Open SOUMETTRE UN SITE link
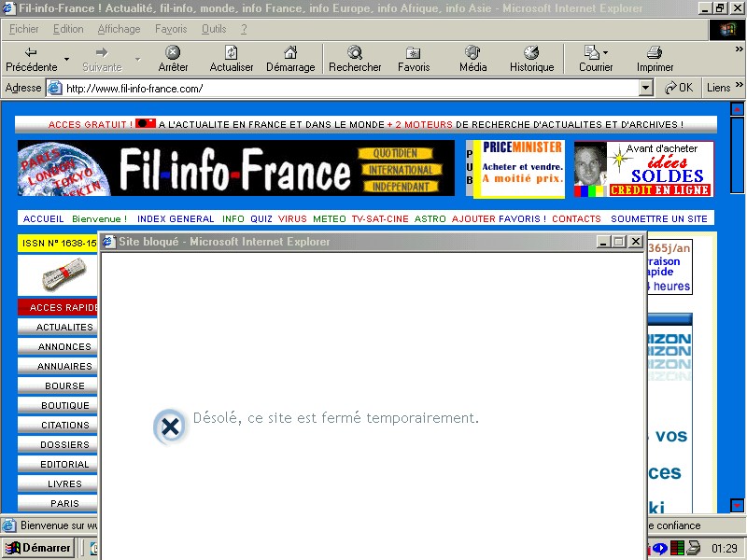 [x=659, y=219]
